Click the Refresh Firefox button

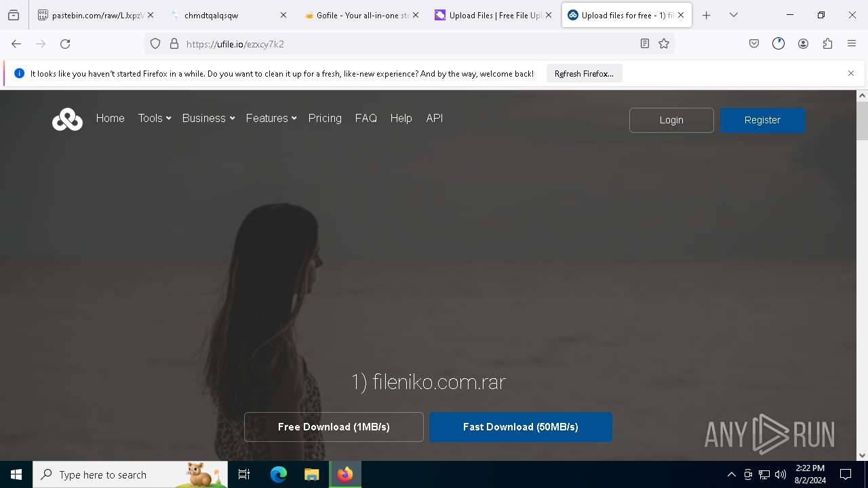(x=584, y=74)
